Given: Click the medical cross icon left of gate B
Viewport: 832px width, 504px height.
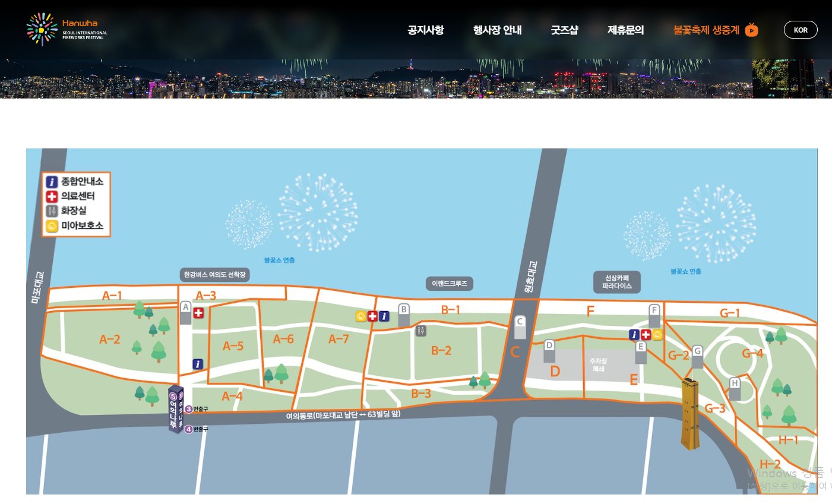Looking at the screenshot, I should [372, 316].
